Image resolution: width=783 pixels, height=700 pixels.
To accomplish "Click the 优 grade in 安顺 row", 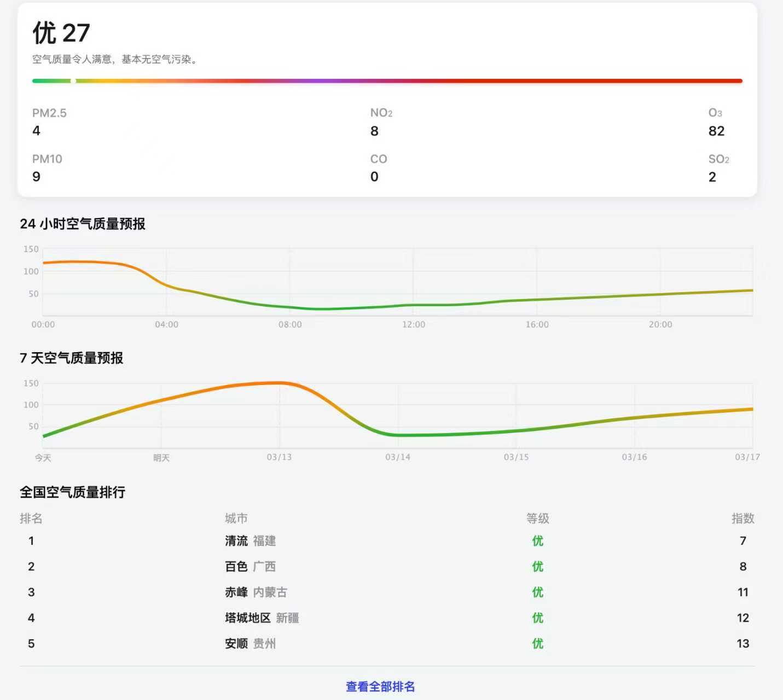I will (x=538, y=644).
